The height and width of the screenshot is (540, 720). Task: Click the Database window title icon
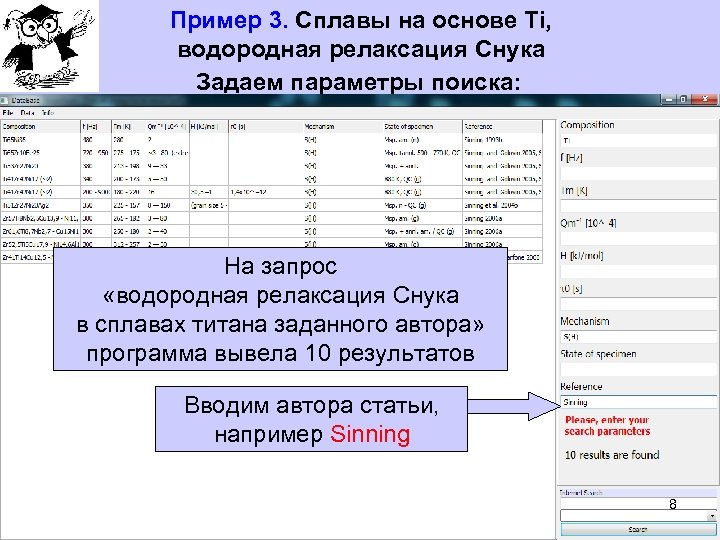[x=5, y=100]
